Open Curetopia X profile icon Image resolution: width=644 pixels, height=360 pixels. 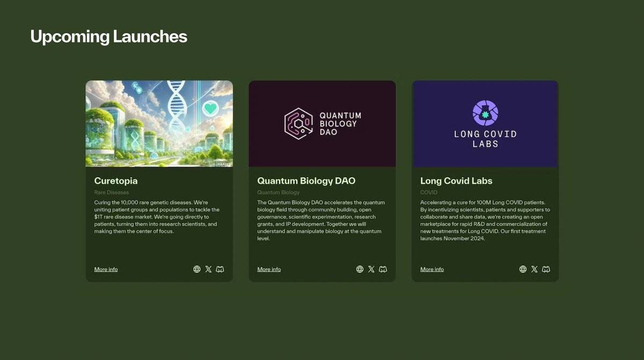pyautogui.click(x=208, y=269)
